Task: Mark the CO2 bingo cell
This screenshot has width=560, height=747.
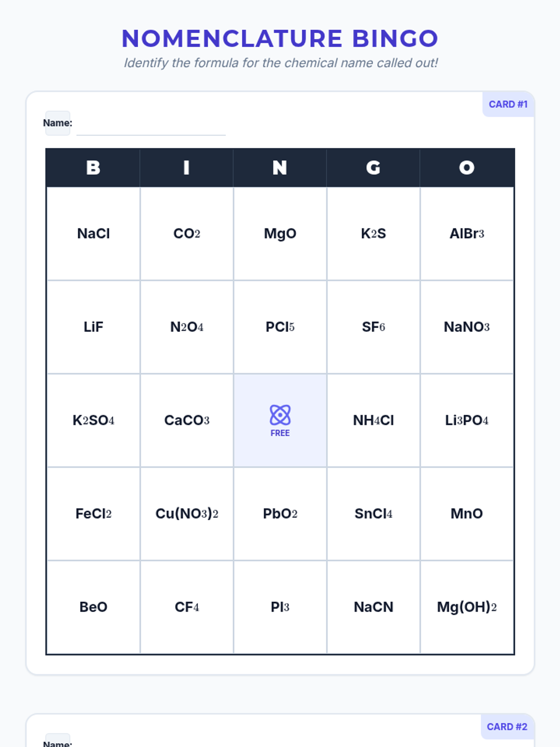Action: [x=187, y=233]
